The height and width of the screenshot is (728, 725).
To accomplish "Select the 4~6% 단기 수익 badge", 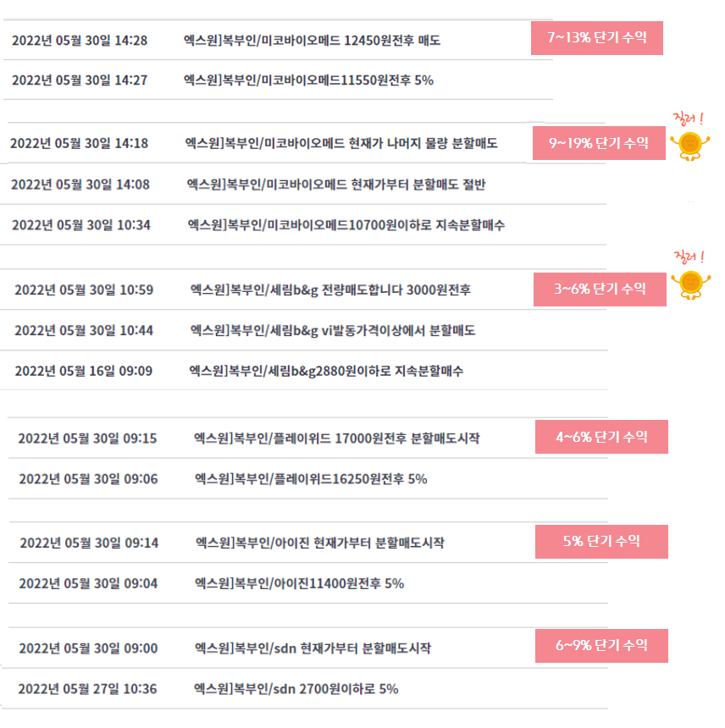I will [601, 437].
